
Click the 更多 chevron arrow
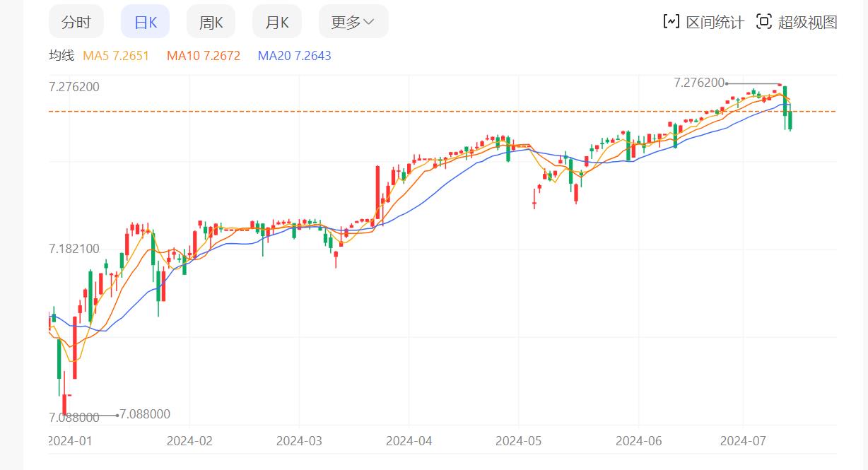tap(369, 22)
